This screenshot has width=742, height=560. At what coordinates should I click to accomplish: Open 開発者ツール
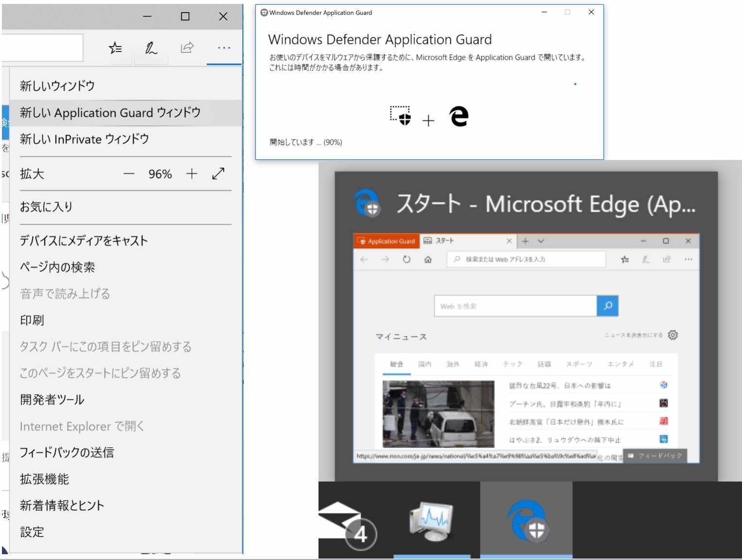[x=125, y=400]
